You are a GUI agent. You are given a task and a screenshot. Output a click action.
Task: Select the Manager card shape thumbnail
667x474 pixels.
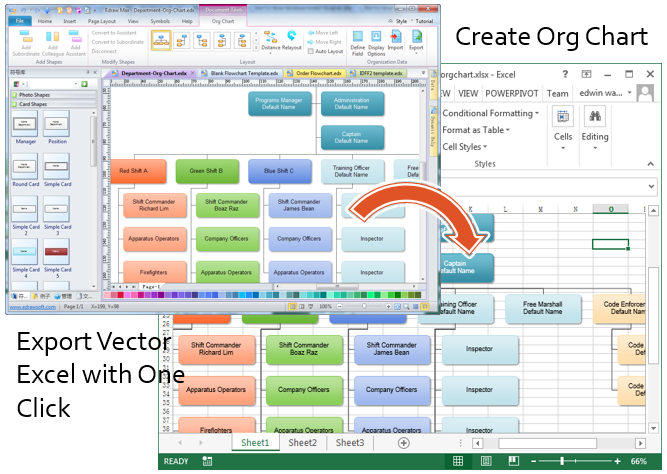click(x=25, y=124)
